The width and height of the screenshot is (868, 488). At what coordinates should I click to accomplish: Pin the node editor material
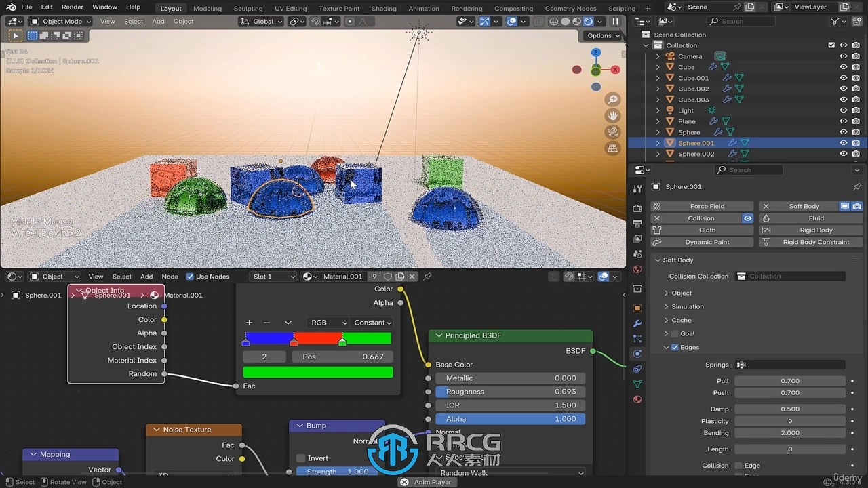428,277
